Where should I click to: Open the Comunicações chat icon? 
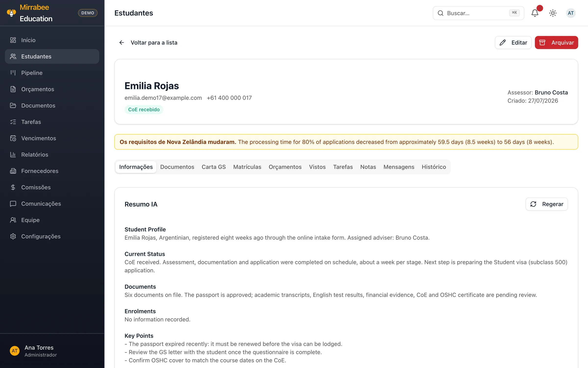tap(13, 204)
